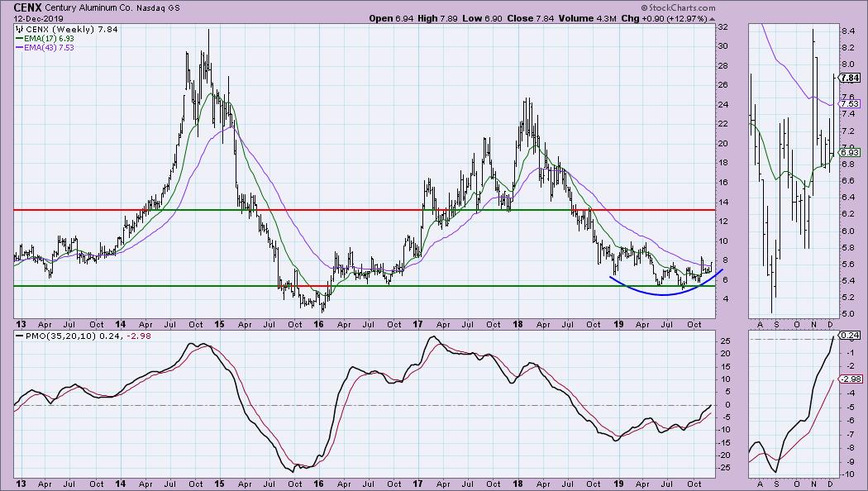Click the 19 year label below price chart
The height and width of the screenshot is (491, 868).
point(618,324)
